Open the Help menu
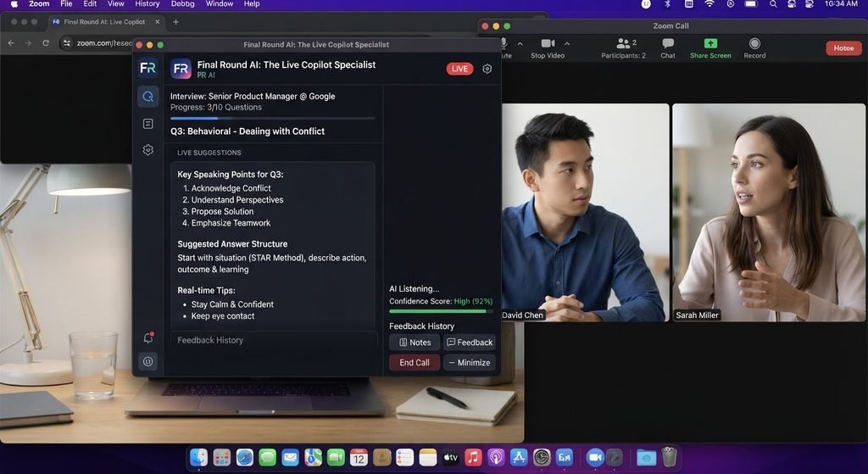This screenshot has height=474, width=868. [252, 4]
